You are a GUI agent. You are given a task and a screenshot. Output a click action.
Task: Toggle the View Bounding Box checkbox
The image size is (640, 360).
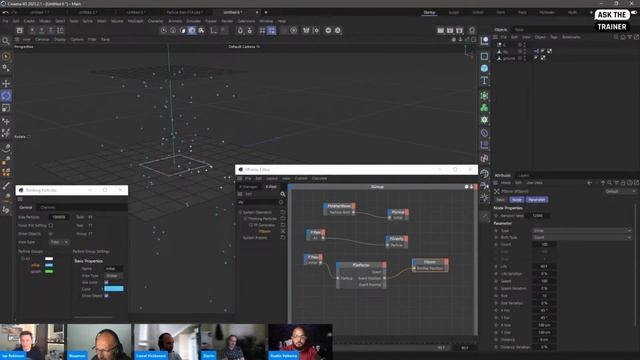click(x=51, y=225)
